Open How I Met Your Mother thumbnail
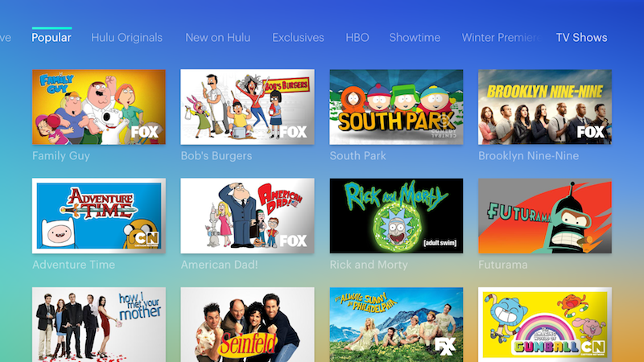 (x=99, y=324)
